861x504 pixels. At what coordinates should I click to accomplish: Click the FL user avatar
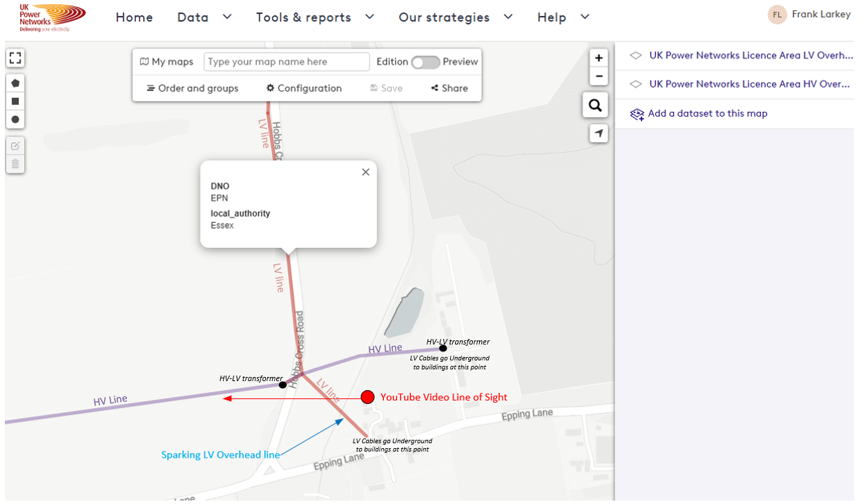pyautogui.click(x=777, y=14)
